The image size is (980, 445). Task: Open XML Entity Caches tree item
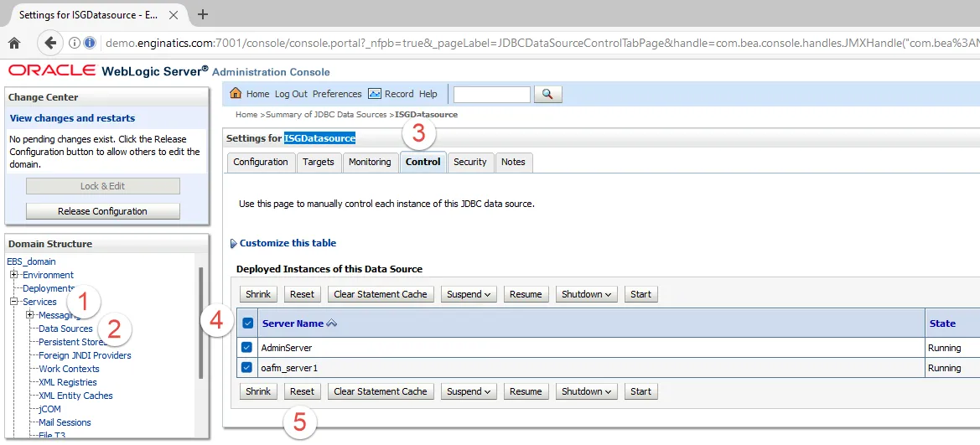tap(75, 396)
